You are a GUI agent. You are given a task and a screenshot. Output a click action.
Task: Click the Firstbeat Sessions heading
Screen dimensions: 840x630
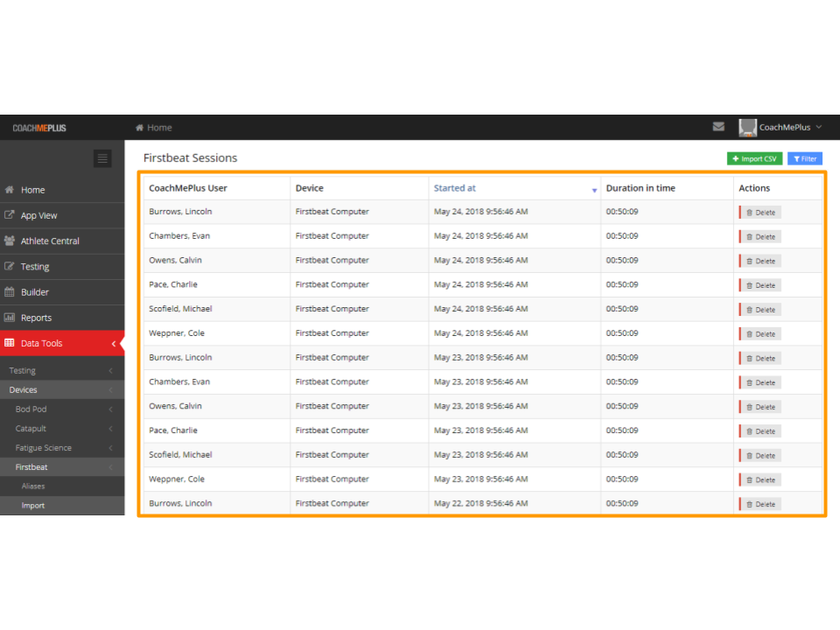190,158
